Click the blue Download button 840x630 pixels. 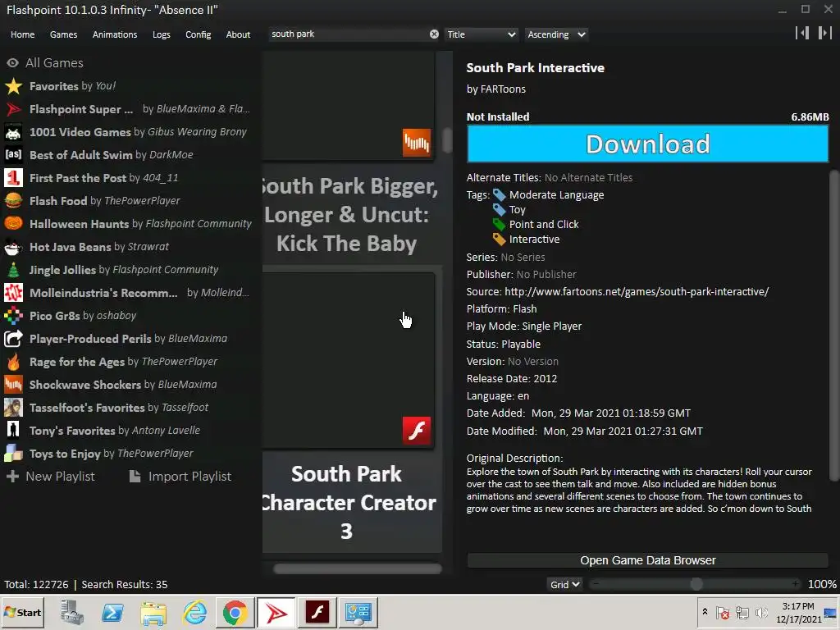pyautogui.click(x=648, y=144)
